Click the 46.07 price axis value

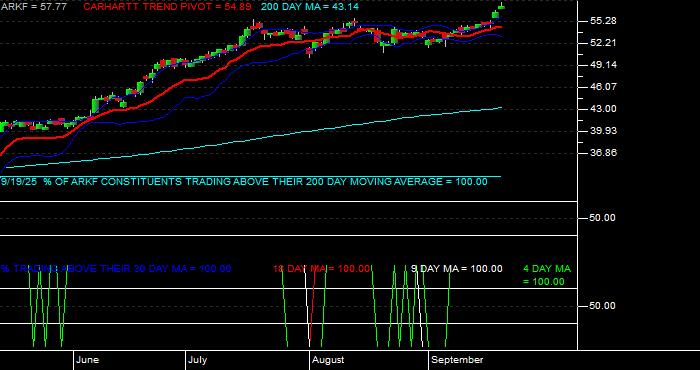point(603,87)
